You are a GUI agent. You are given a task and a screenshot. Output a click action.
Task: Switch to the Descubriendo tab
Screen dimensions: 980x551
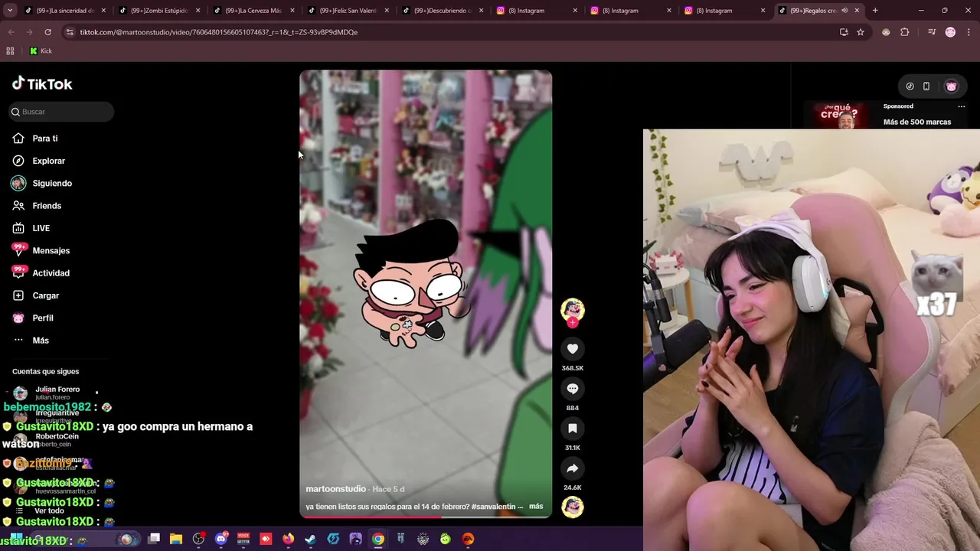[x=442, y=11]
